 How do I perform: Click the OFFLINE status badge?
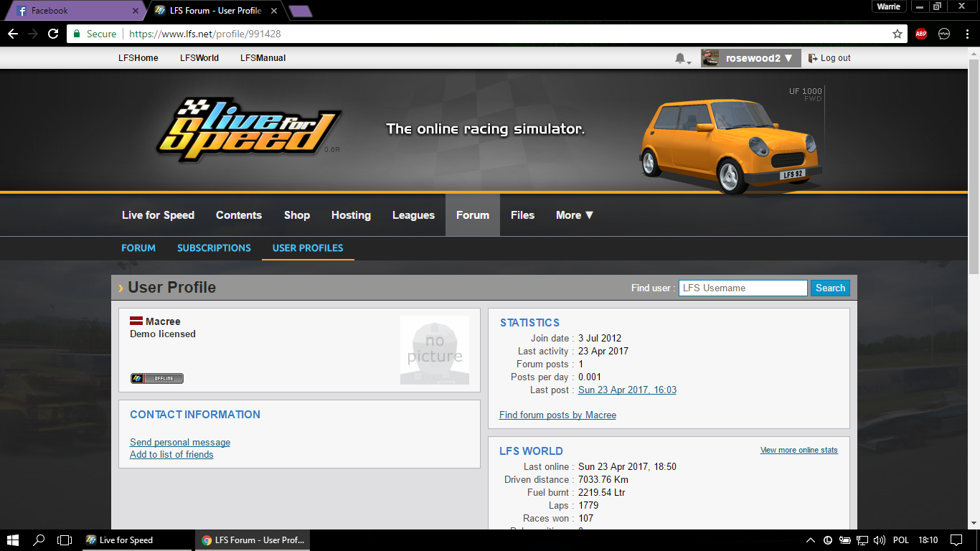pyautogui.click(x=157, y=378)
